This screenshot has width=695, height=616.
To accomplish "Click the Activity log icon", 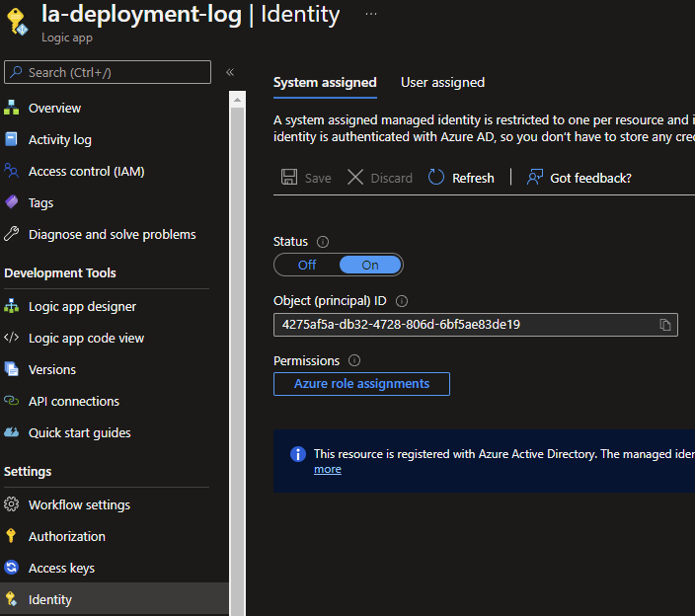I will pyautogui.click(x=11, y=139).
